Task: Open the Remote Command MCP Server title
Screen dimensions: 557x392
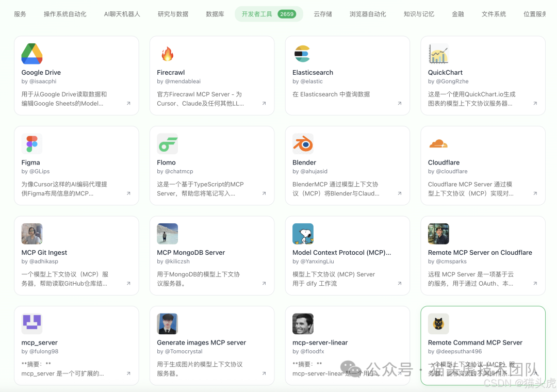Action: click(x=475, y=342)
